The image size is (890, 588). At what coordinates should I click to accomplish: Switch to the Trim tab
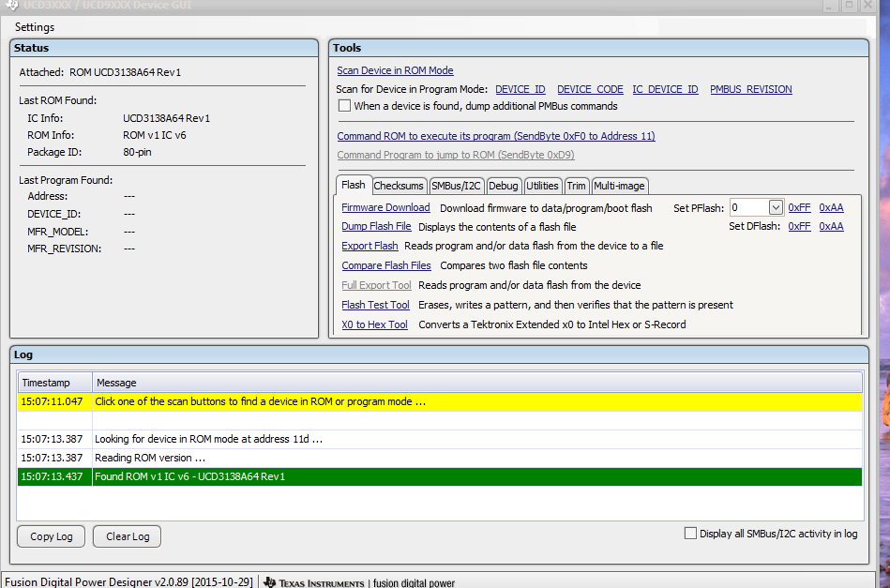click(576, 186)
